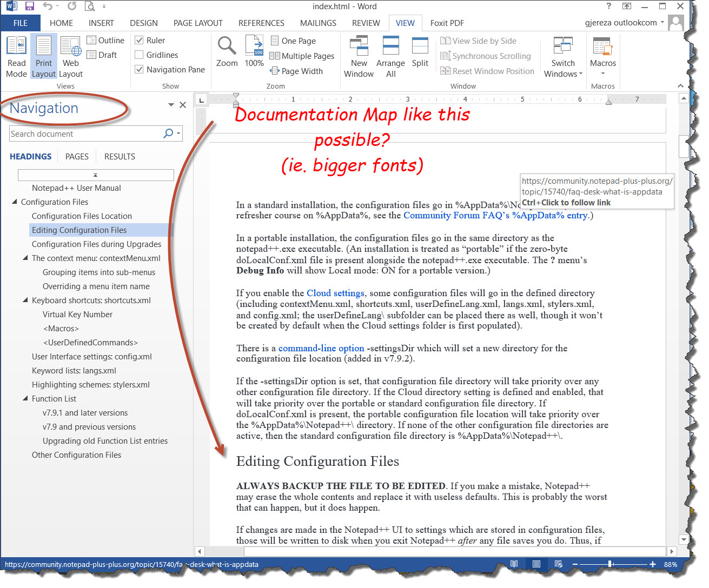Click the 88% zoom level
The width and height of the screenshot is (709, 588).
point(671,564)
